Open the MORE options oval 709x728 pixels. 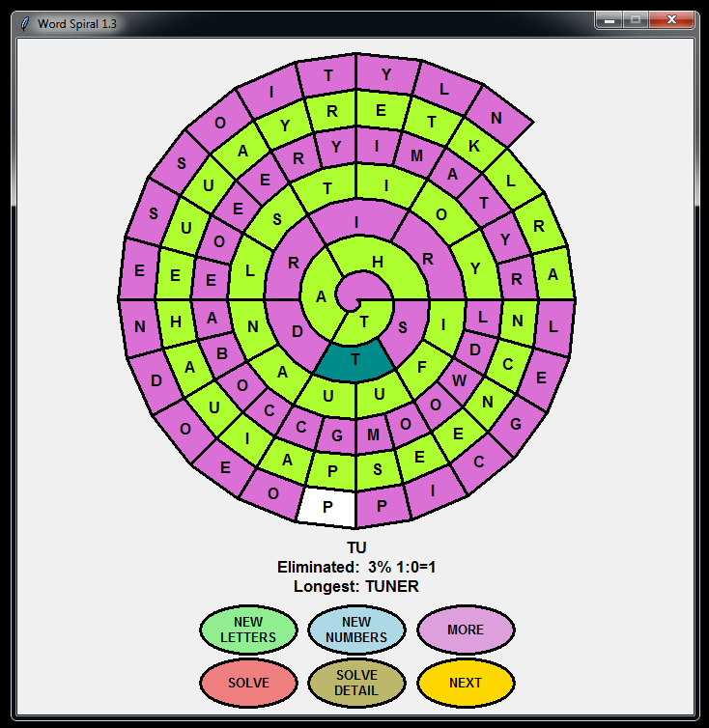point(466,630)
